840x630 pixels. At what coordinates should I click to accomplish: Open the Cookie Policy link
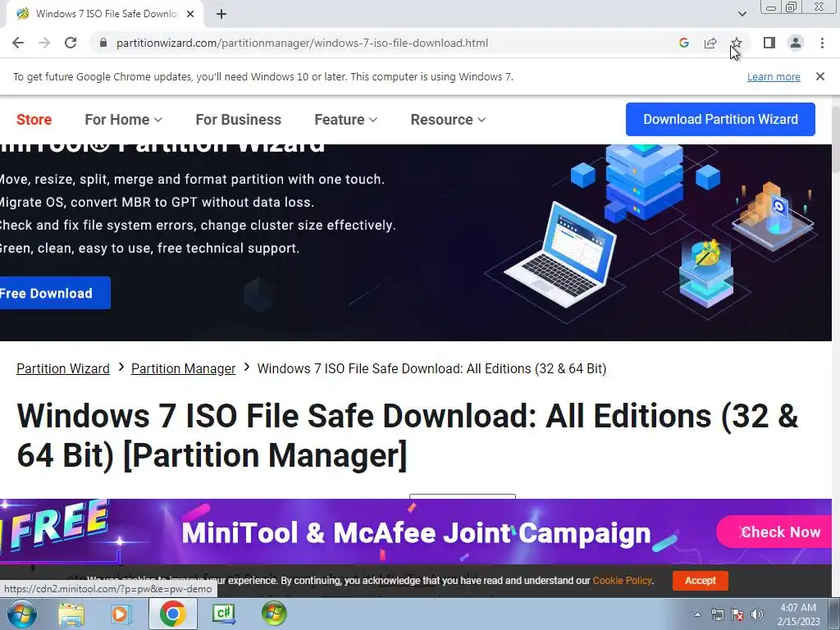pos(622,580)
